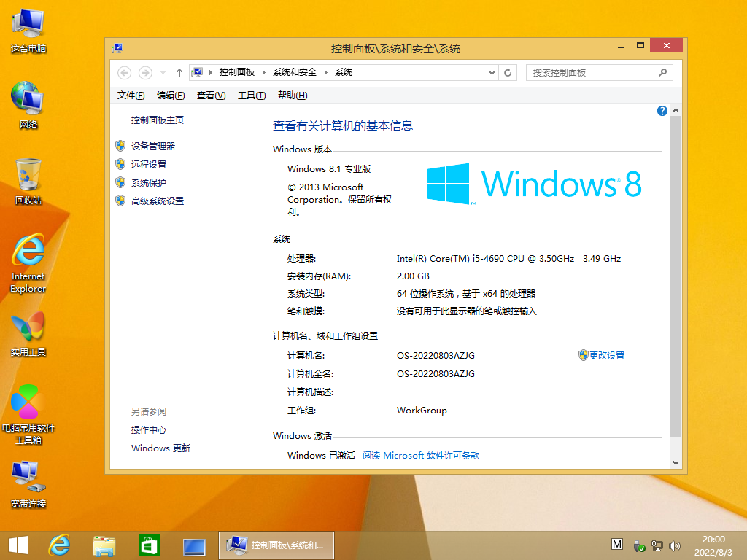Open the 工具(T) menu
747x560 pixels.
click(252, 96)
